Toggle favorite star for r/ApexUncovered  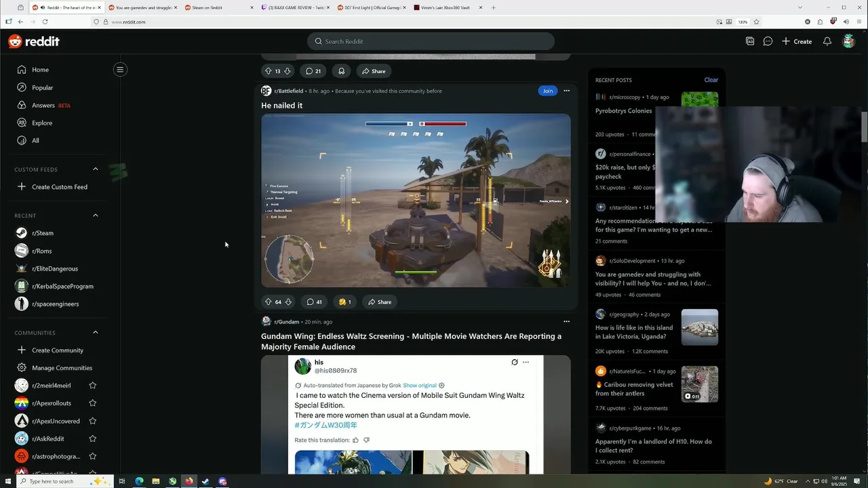(93, 421)
